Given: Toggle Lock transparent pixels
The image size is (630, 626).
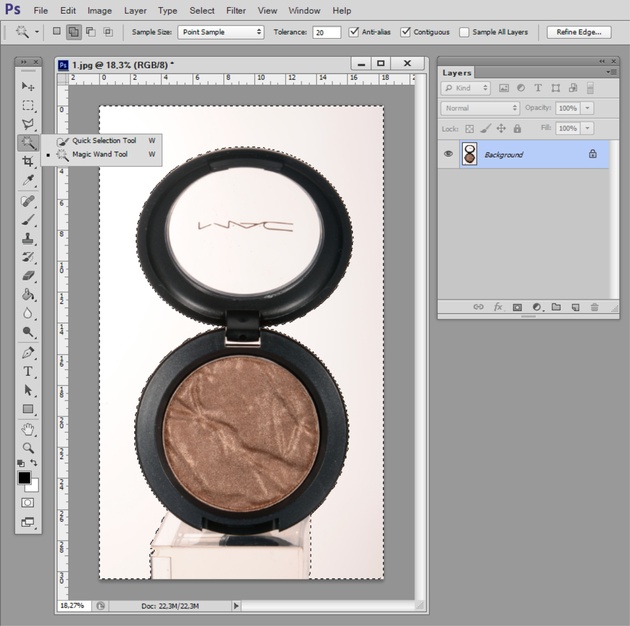Looking at the screenshot, I should pos(469,129).
